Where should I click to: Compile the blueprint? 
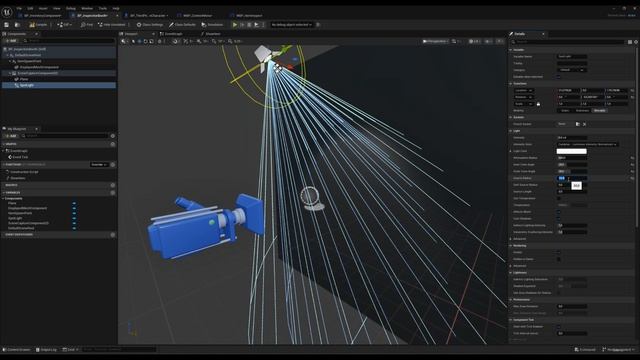click(x=38, y=25)
